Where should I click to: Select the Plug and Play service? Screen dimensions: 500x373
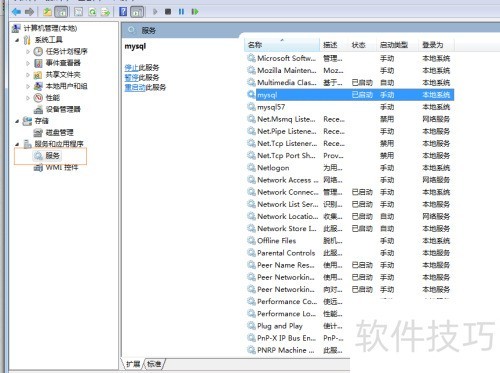(x=295, y=326)
